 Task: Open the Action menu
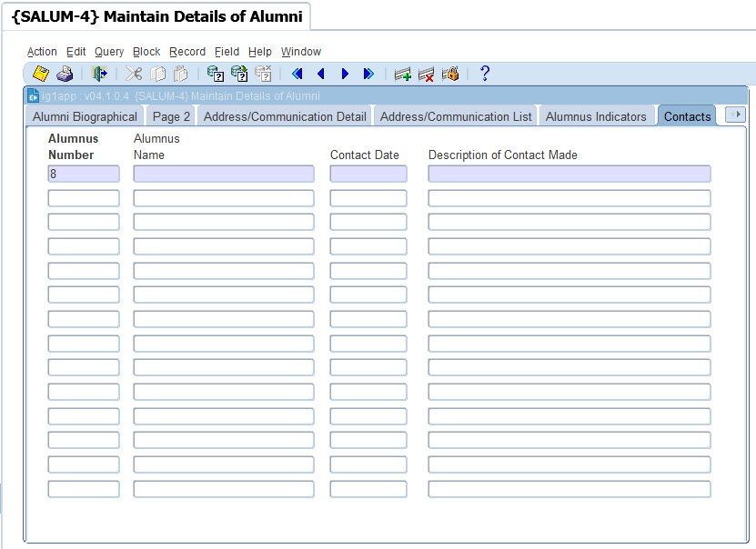coord(42,52)
